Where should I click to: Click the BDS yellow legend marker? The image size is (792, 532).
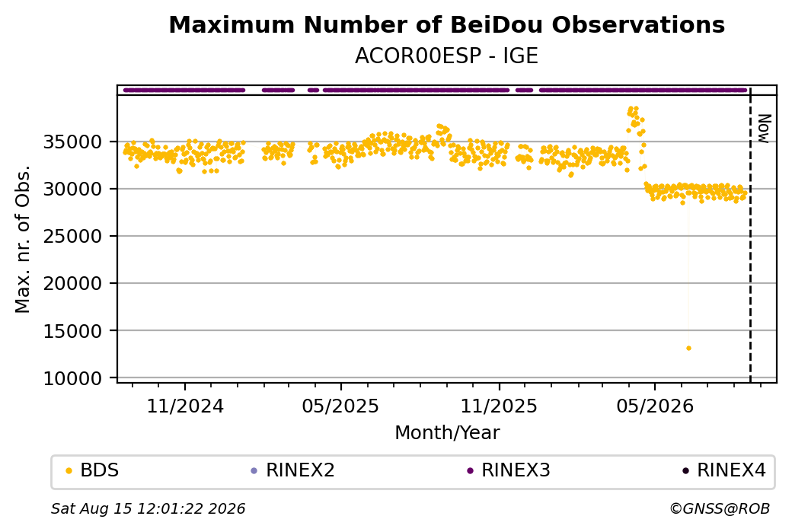(x=69, y=471)
